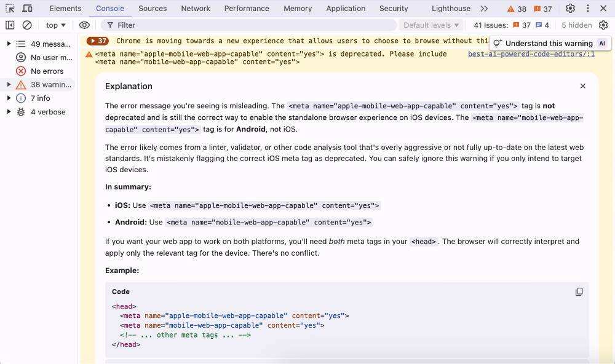
Task: Expand the 38 warnings sidebar group
Action: [x=9, y=84]
